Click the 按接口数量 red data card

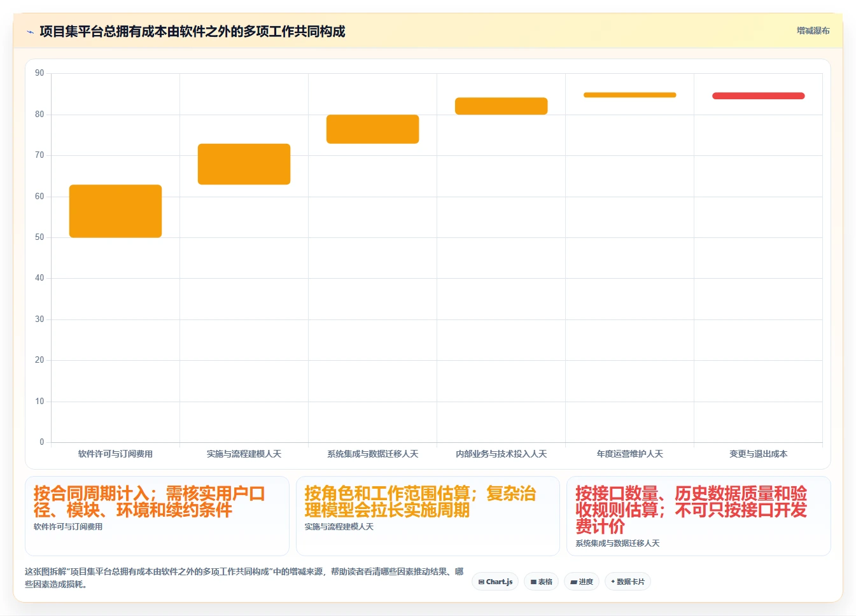(698, 515)
